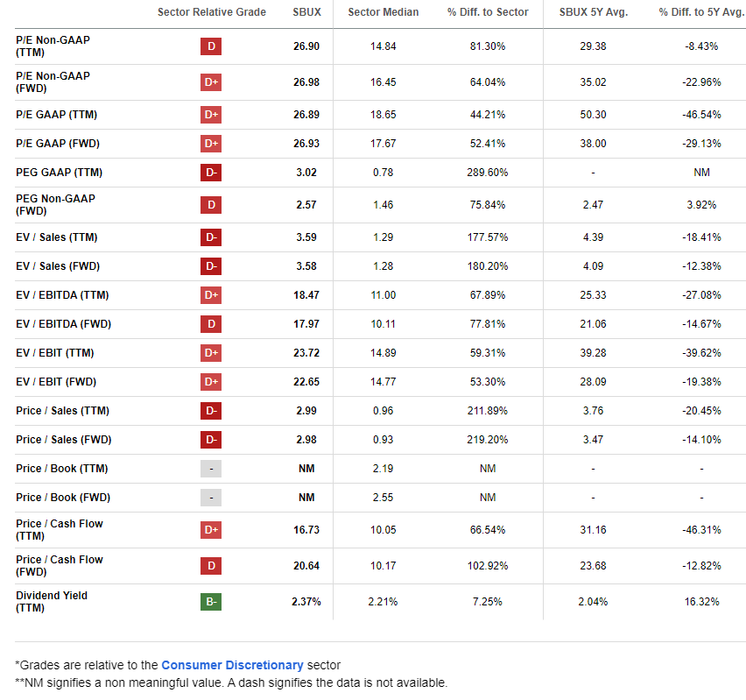Click the D+ grade badge for EV / EBIT (FWD)

tap(211, 382)
